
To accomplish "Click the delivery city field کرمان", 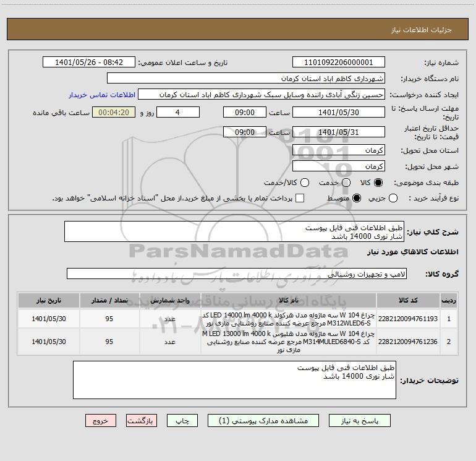I will 339,166.
